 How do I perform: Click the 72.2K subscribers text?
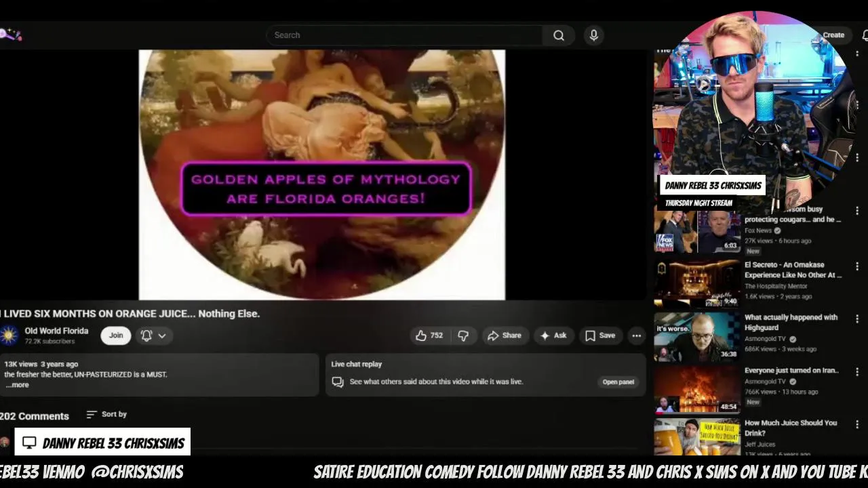coord(50,342)
